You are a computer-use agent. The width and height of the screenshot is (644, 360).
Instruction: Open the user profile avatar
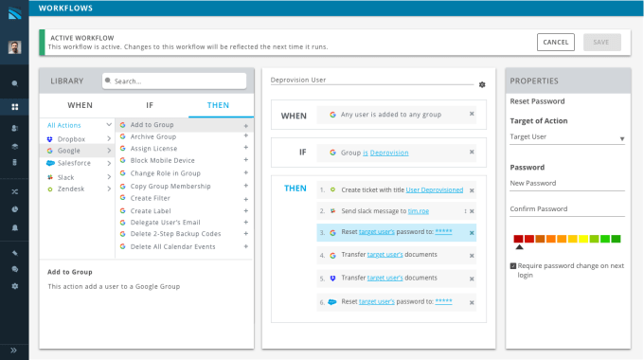pyautogui.click(x=15, y=47)
